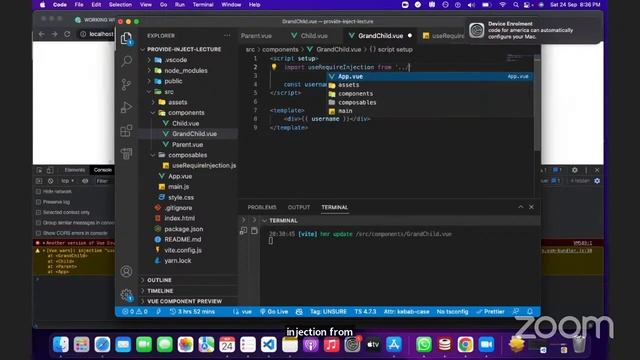Collapse the src folder
The image size is (640, 360).
point(149,91)
